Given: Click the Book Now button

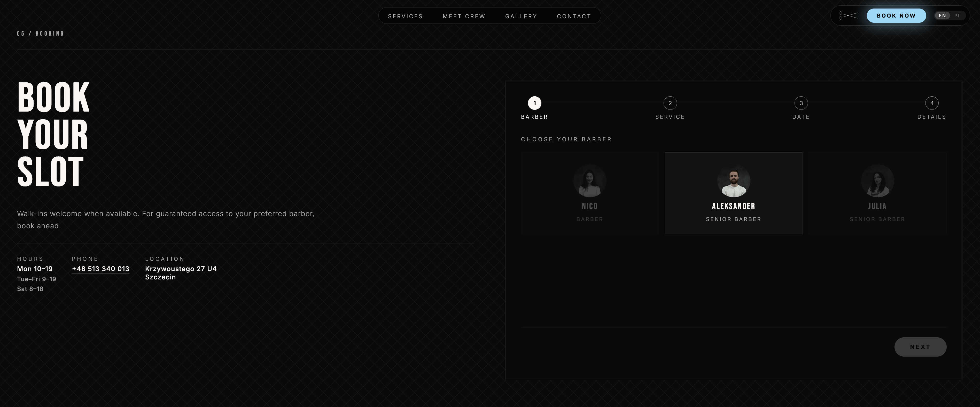Looking at the screenshot, I should (x=896, y=15).
